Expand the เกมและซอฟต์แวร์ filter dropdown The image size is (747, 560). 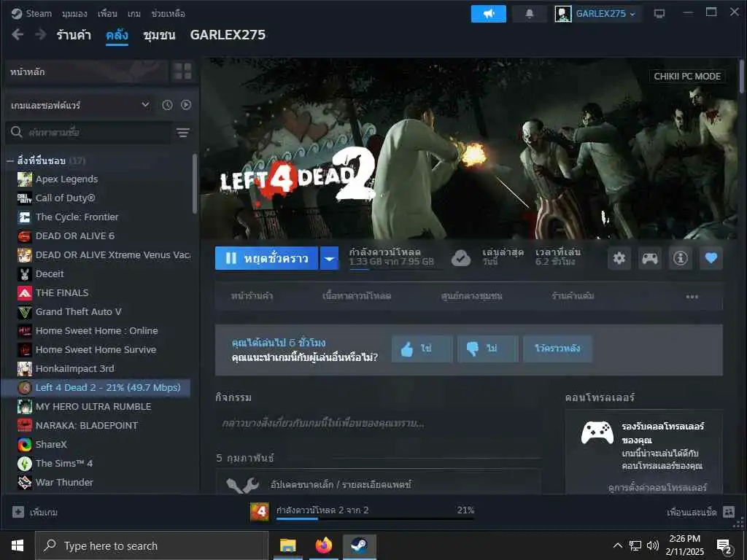80,105
